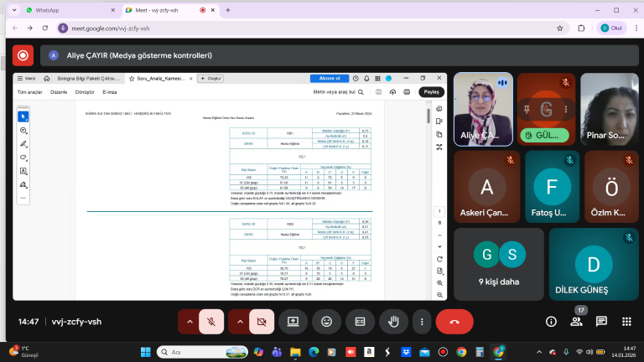Open the emoji reactions button
This screenshot has height=362, width=644.
(x=326, y=321)
